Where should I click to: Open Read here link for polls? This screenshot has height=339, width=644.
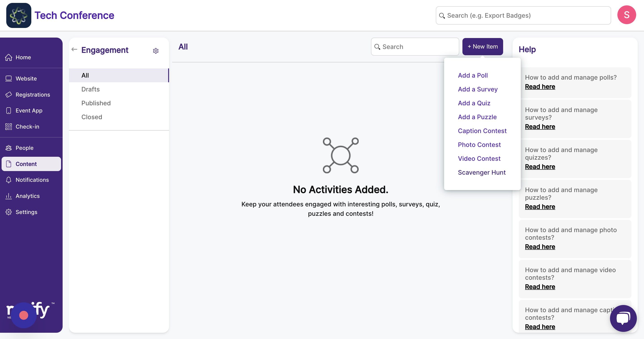[x=540, y=87]
